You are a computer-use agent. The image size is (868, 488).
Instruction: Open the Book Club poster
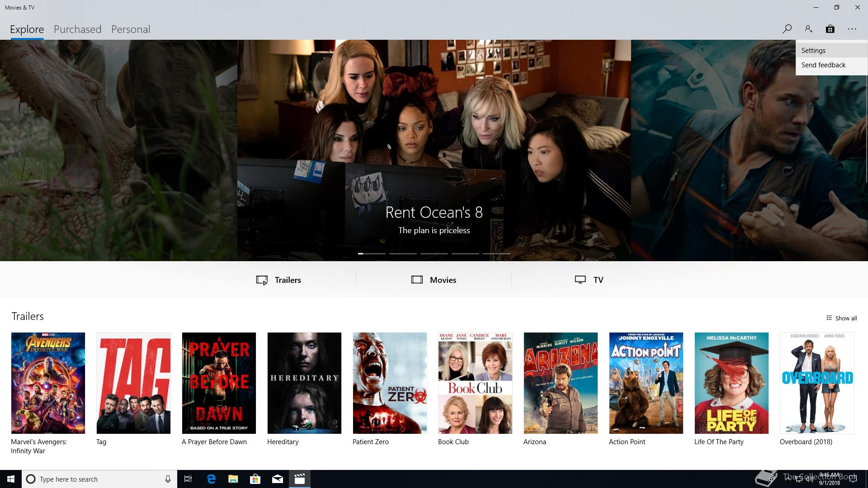pyautogui.click(x=475, y=383)
